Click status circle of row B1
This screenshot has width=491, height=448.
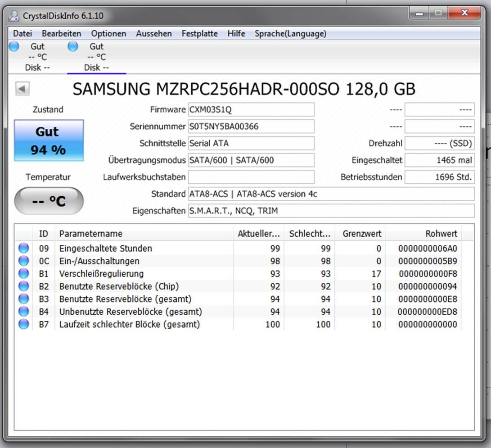(x=23, y=273)
